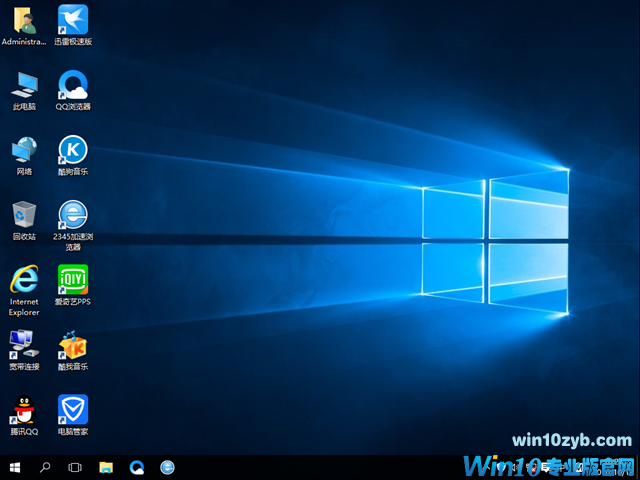Open Task View from the taskbar
640x480 pixels.
75,467
